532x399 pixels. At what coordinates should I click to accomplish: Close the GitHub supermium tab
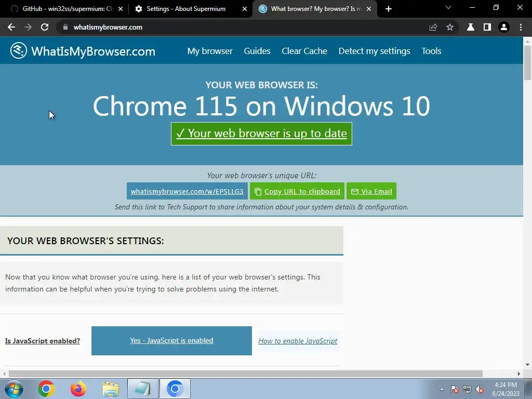(x=121, y=9)
